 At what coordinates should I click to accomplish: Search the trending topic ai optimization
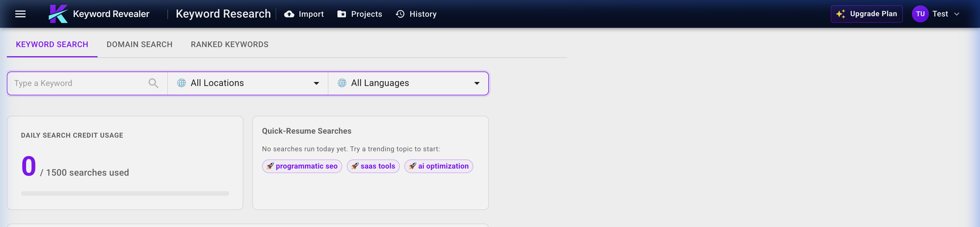[x=439, y=166]
